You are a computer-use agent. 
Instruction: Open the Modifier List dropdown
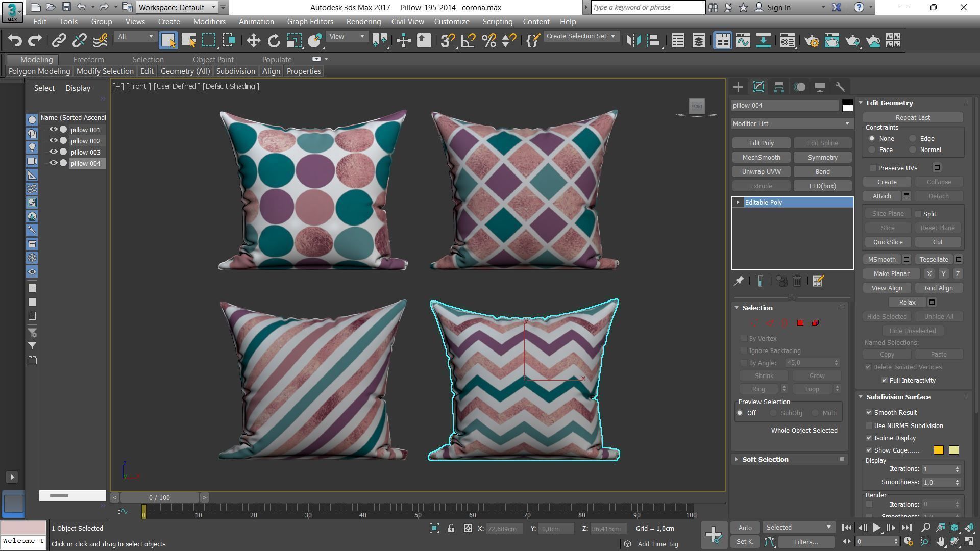pyautogui.click(x=792, y=124)
